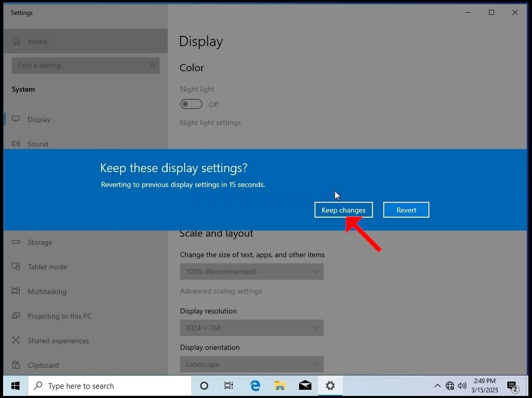Toggle the Night light switch

[191, 104]
